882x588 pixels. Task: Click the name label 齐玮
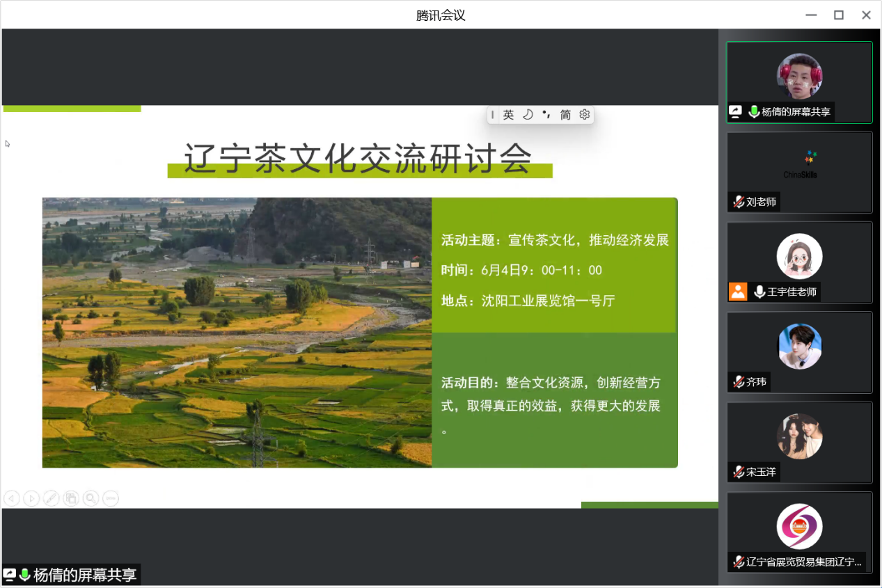[x=757, y=382]
